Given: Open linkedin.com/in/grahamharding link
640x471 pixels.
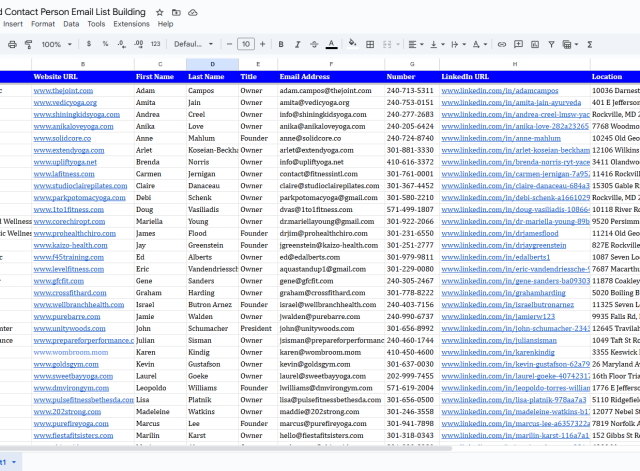Looking at the screenshot, I should coord(503,293).
